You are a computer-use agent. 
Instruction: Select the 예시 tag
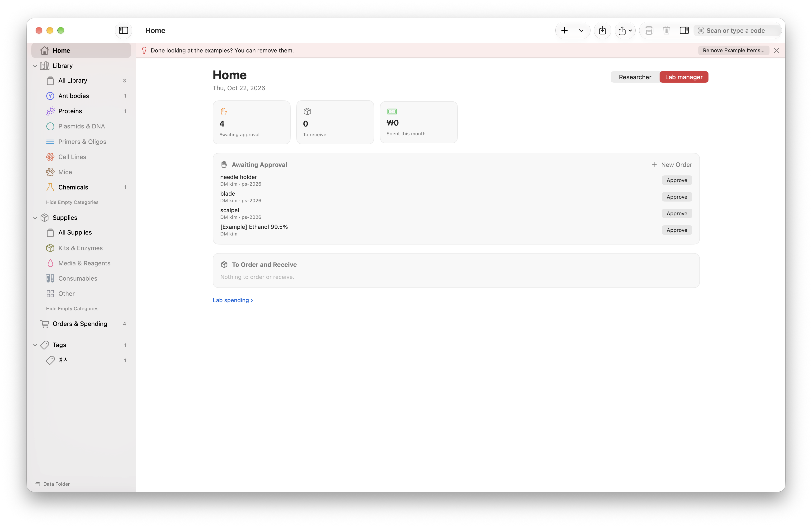[x=81, y=360]
